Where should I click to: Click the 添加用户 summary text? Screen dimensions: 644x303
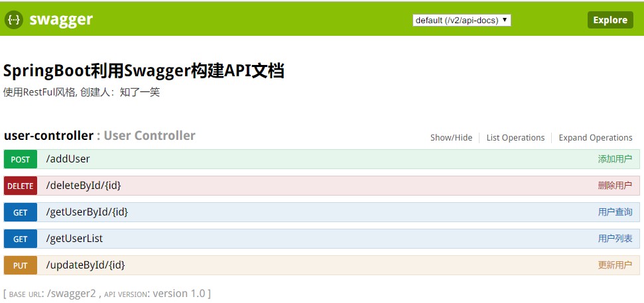(x=615, y=159)
